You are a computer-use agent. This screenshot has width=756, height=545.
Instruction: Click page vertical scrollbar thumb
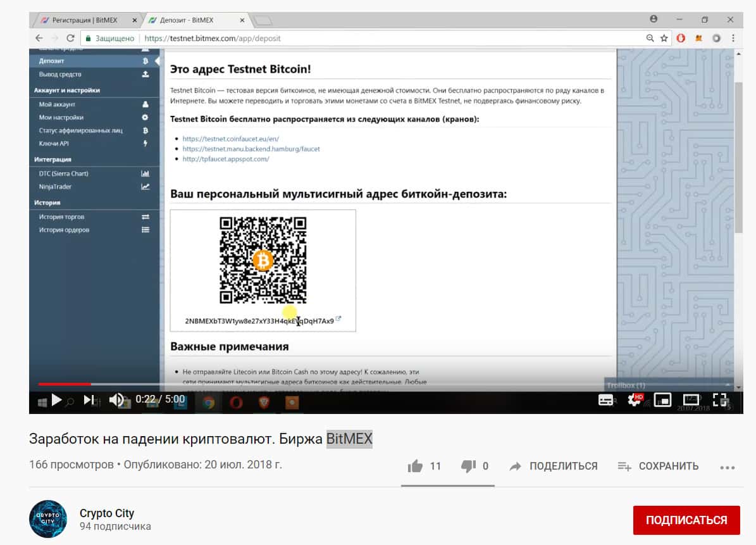tap(739, 157)
